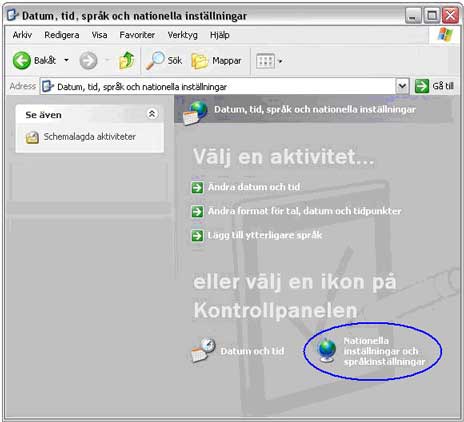Open the Redigera menu
This screenshot has width=464, height=422.
click(62, 35)
